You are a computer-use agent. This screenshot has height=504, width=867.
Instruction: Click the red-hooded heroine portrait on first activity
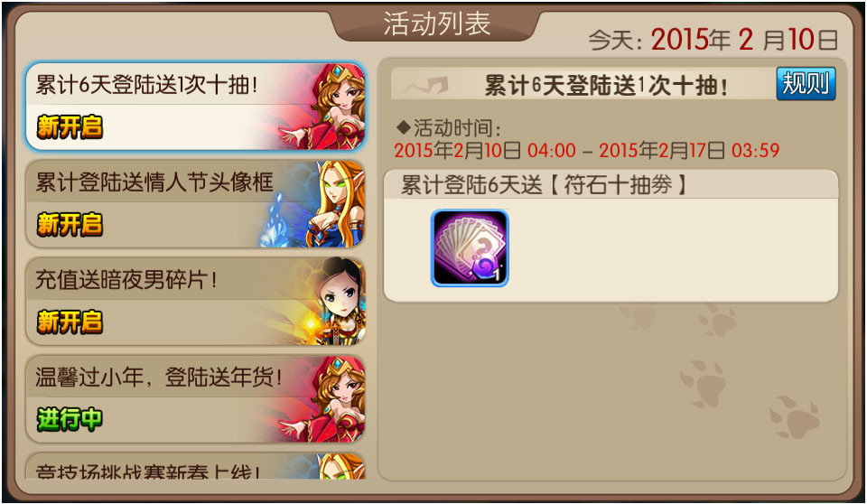[331, 107]
